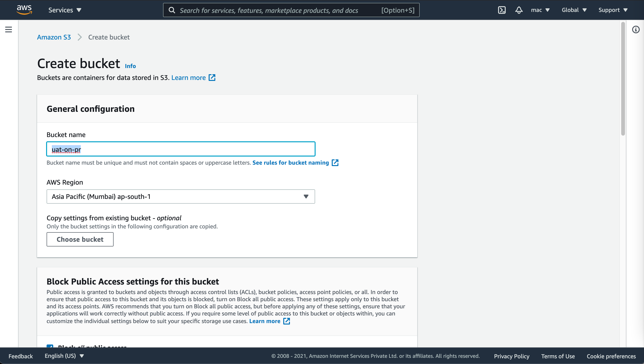Open the Privacy Policy link
The image size is (644, 364).
[x=511, y=356]
